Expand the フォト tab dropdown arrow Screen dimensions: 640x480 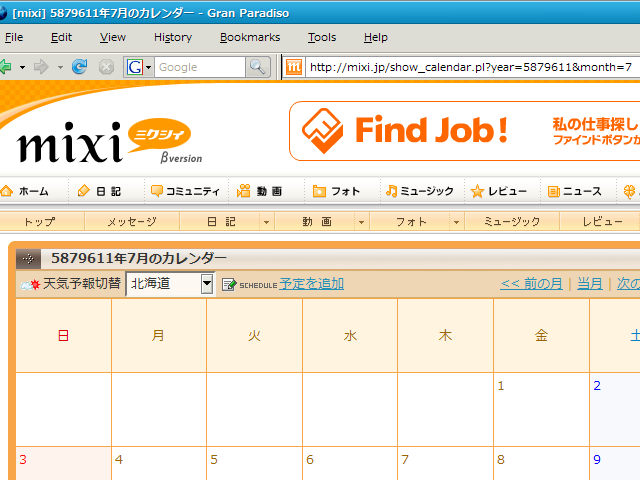coord(457,222)
